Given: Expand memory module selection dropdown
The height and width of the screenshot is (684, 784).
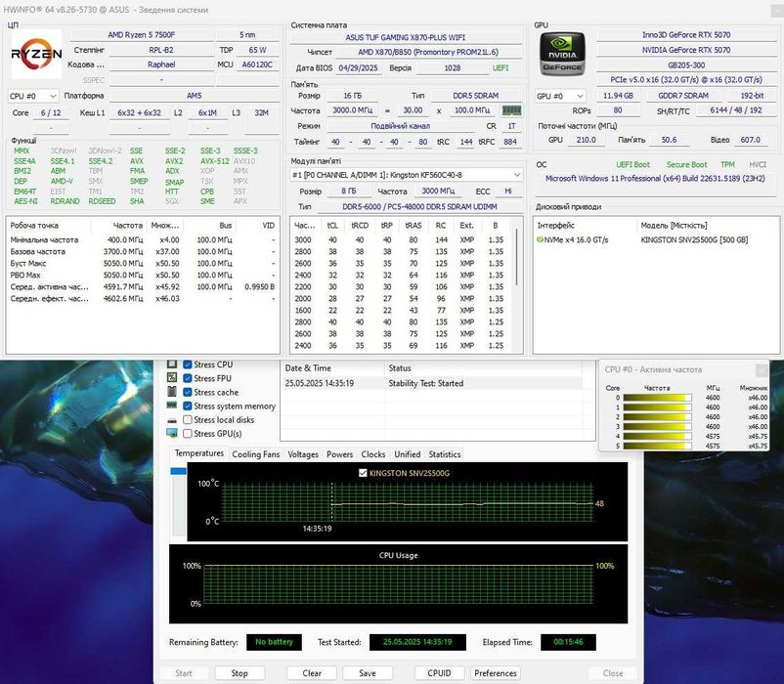Looking at the screenshot, I should 407,175.
